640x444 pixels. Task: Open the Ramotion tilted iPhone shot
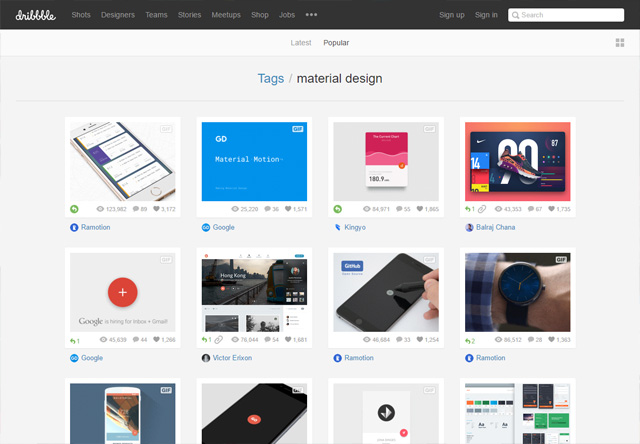tap(122, 162)
